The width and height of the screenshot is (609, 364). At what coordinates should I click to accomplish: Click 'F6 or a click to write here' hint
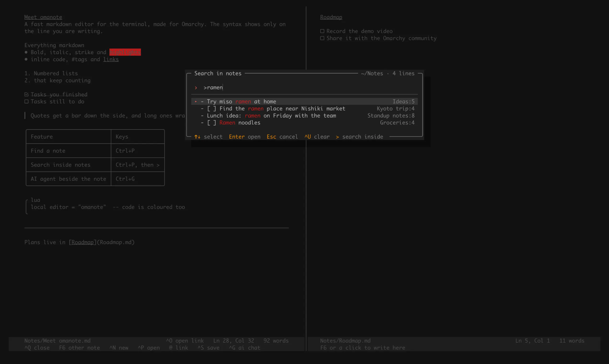(x=363, y=348)
